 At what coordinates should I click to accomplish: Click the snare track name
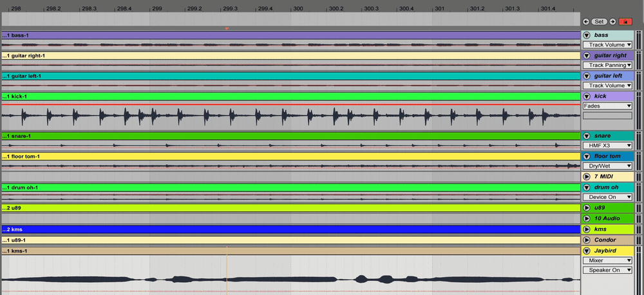603,136
